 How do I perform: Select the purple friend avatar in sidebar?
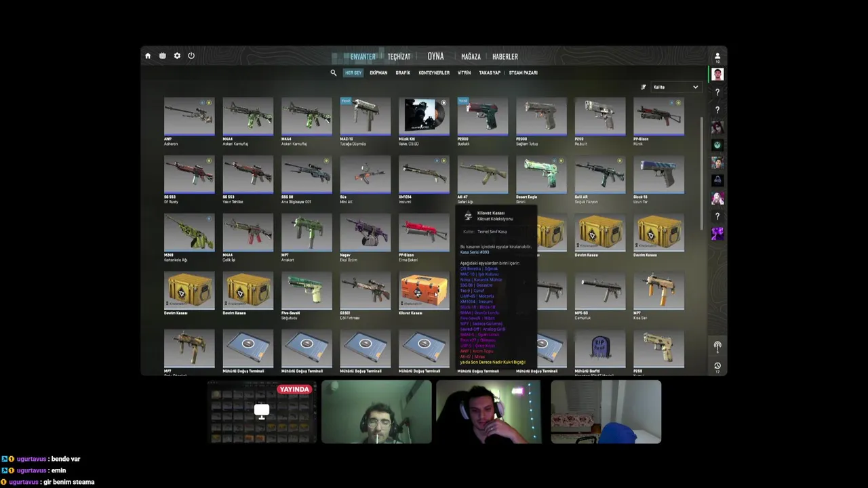tap(717, 233)
